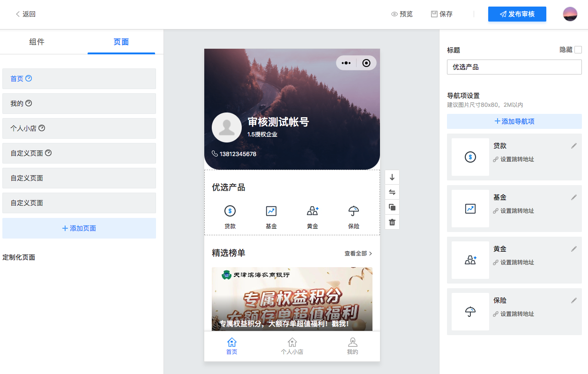Click the 添加导航项 button
Image resolution: width=588 pixels, height=374 pixels.
(x=514, y=121)
